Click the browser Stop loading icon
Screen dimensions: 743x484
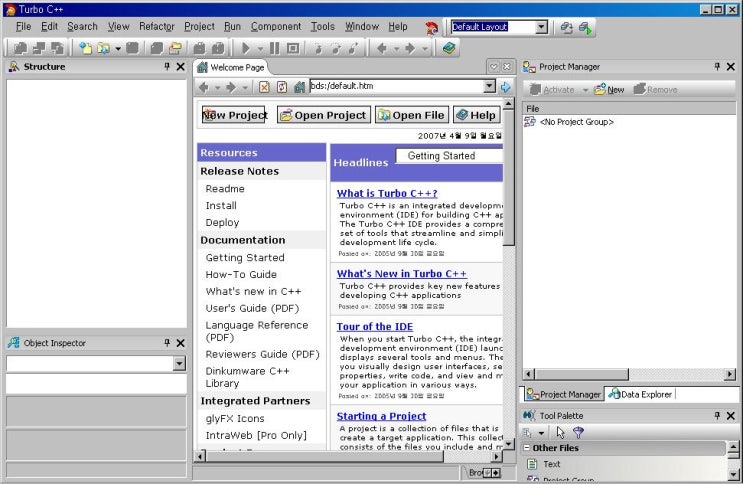click(x=264, y=87)
